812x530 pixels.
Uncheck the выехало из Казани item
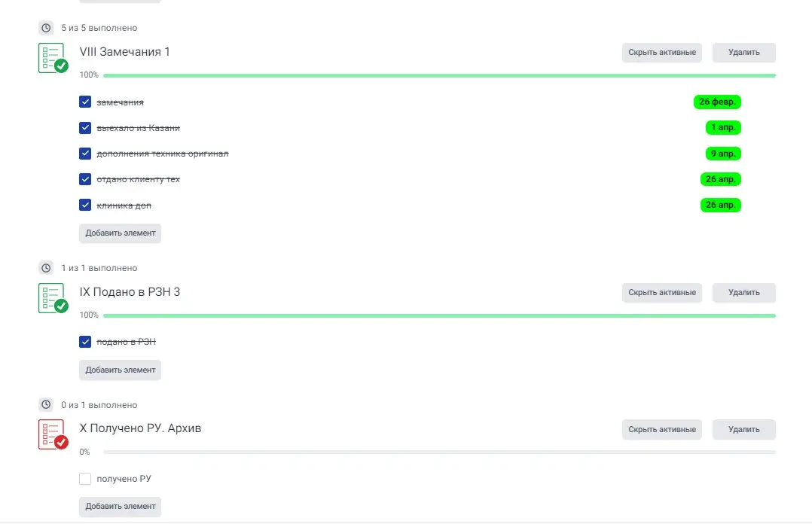(x=85, y=127)
